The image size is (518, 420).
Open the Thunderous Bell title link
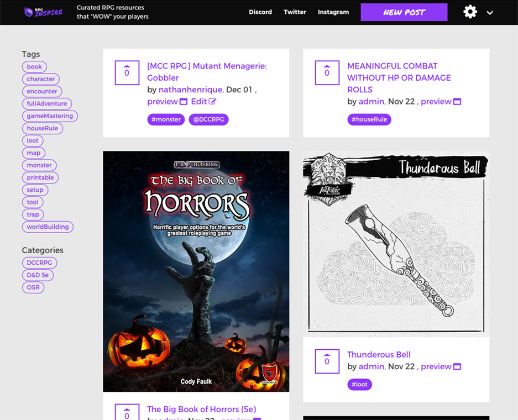tap(379, 354)
